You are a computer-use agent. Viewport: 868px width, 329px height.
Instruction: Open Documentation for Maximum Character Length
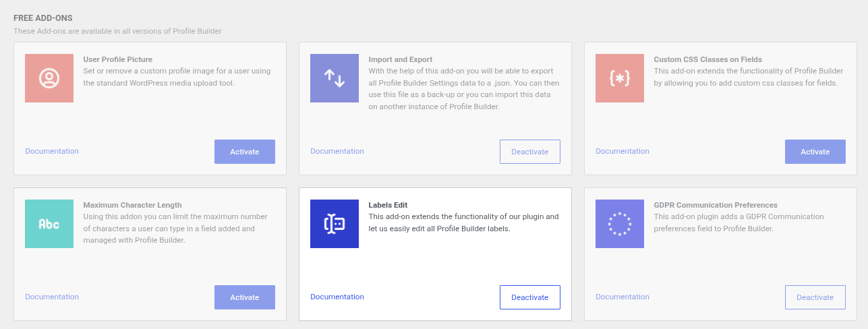coord(52,297)
